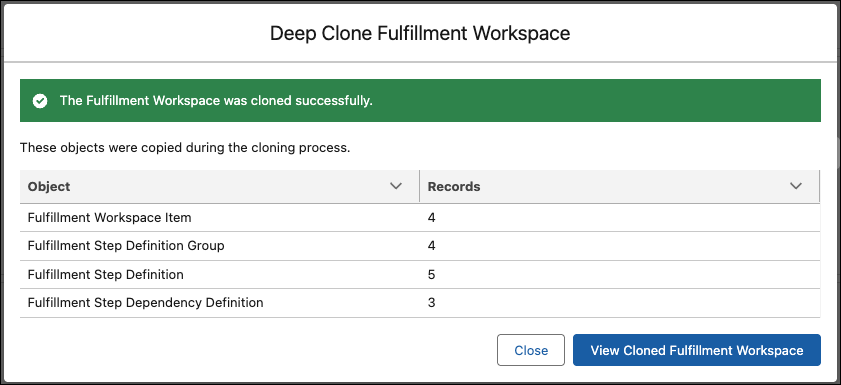Click record count 4 for Workspace Item
The image size is (841, 385).
pos(432,218)
